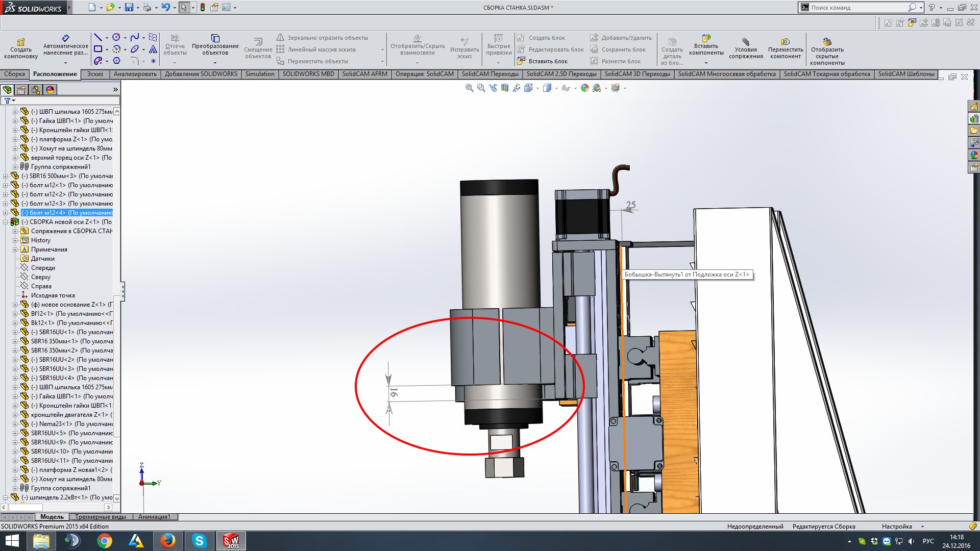Collapse the 'СБОРКА новой оси Z<1>' tree node
This screenshot has width=980, height=551.
(x=6, y=222)
